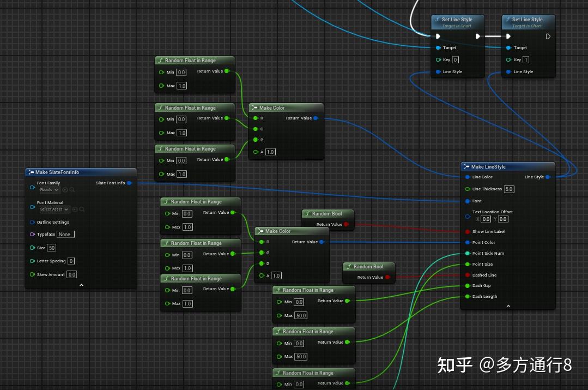Click the Text Location Offset Y field
Screen dimensions: 588x390
(503, 219)
